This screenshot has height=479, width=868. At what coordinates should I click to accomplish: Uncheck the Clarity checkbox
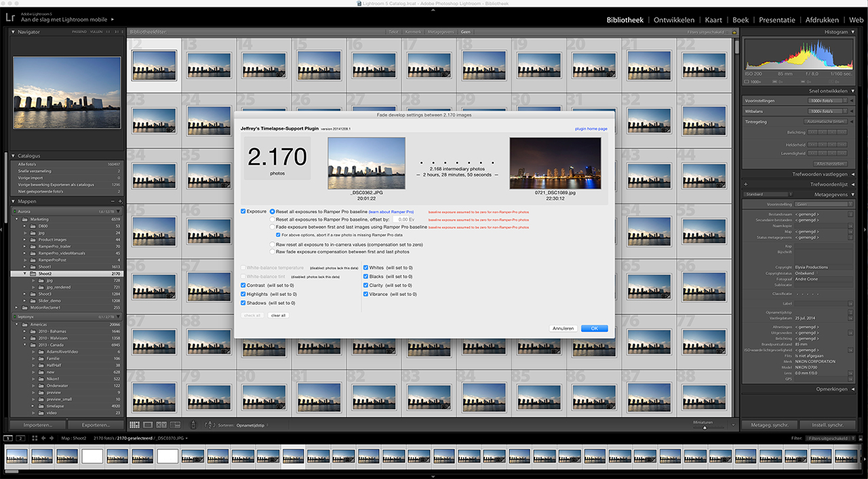coord(366,285)
